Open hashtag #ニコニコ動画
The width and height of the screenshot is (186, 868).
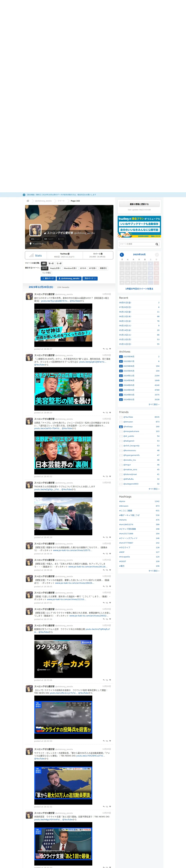click(126, 511)
